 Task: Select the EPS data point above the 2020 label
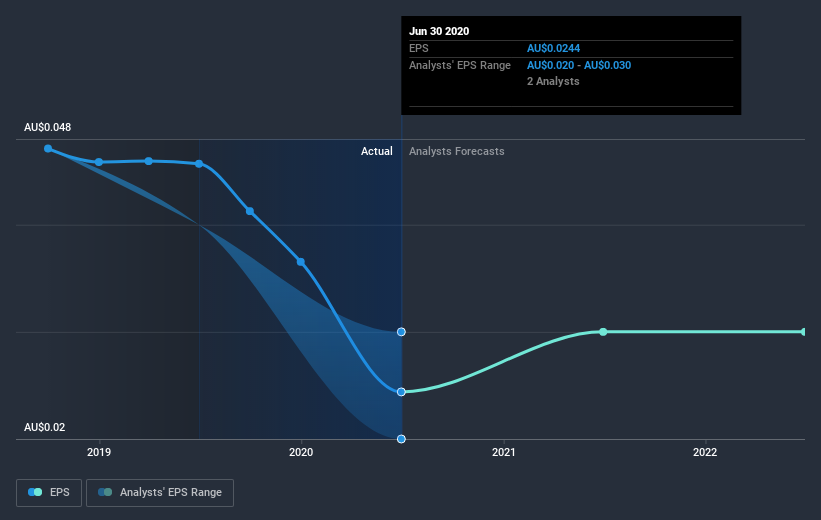pos(301,262)
